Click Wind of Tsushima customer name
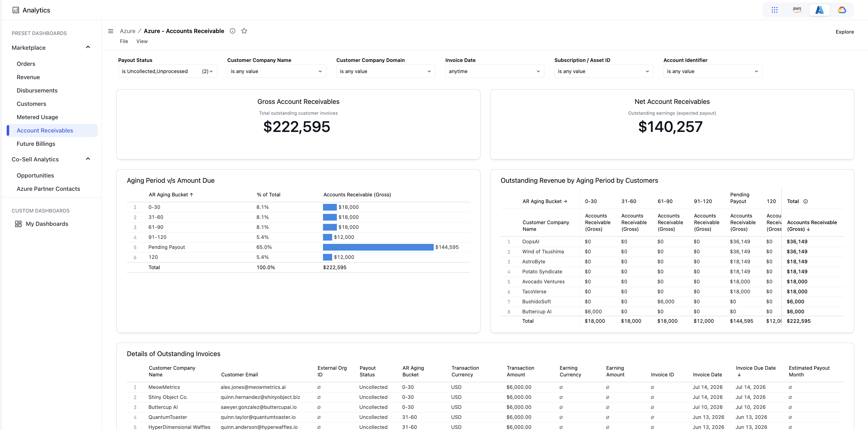 [543, 252]
